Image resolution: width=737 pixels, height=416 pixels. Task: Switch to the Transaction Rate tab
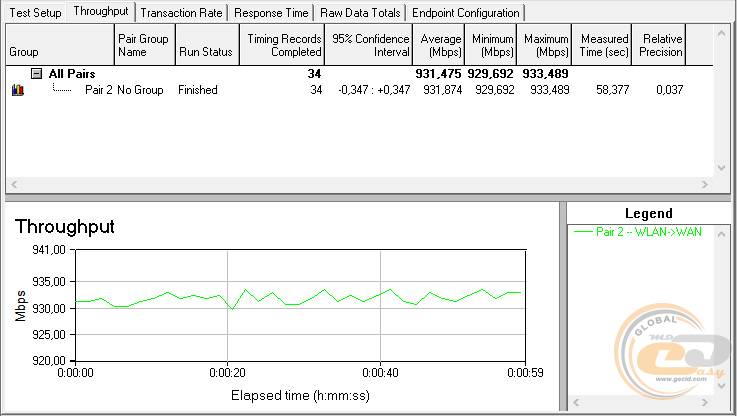click(x=181, y=13)
